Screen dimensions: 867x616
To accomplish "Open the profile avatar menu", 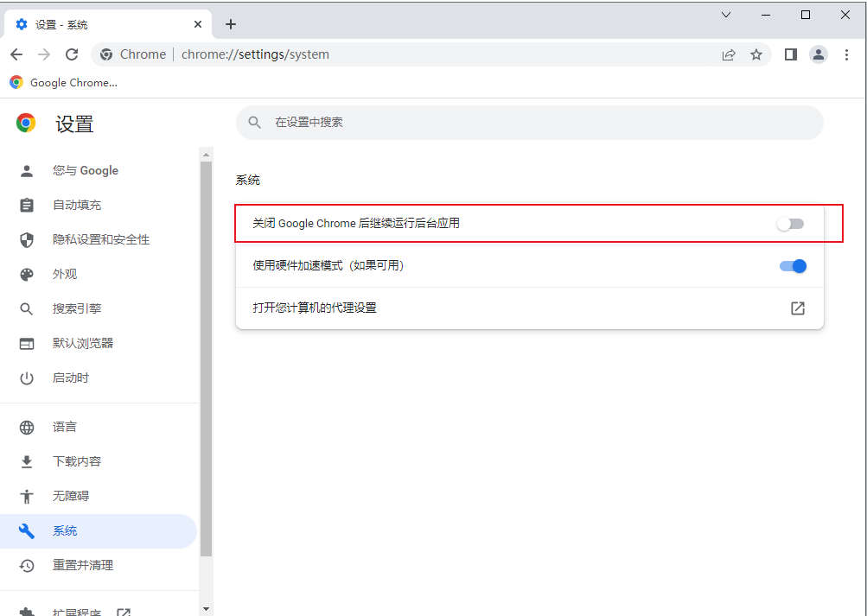I will tap(819, 54).
